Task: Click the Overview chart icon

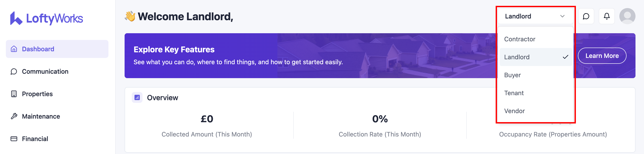Action: point(137,97)
